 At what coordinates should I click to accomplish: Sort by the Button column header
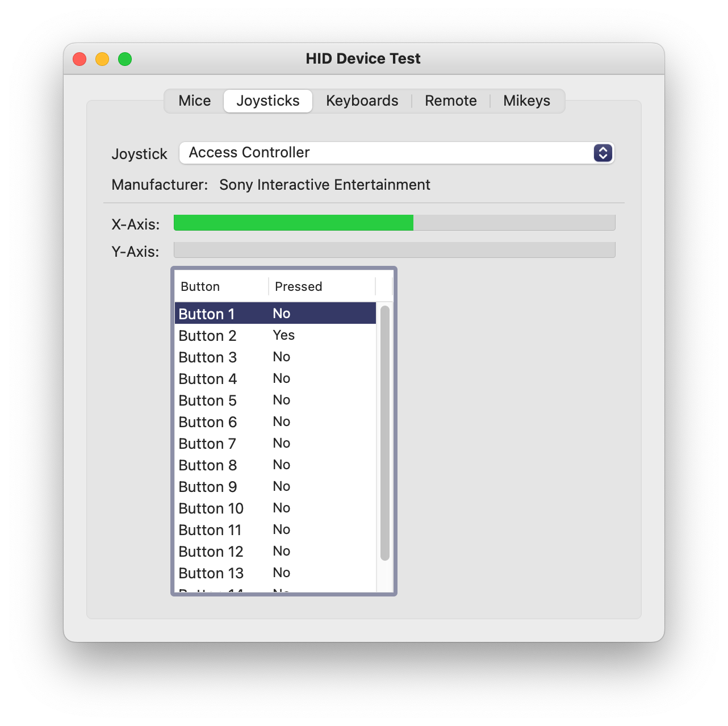pos(221,286)
